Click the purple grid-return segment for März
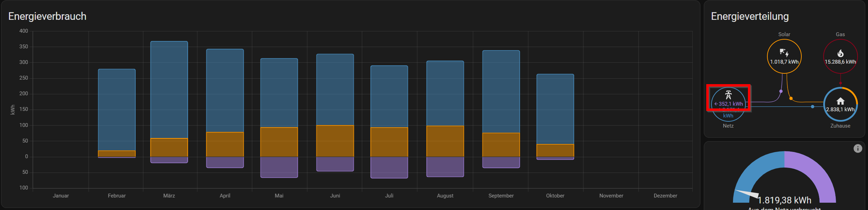868x210 pixels. click(169, 160)
